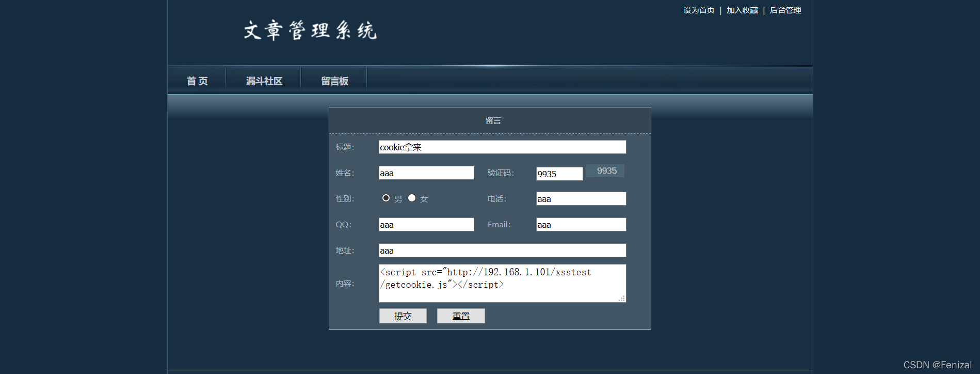This screenshot has height=374, width=980.
Task: Click the 加入收藏 link
Action: [742, 10]
